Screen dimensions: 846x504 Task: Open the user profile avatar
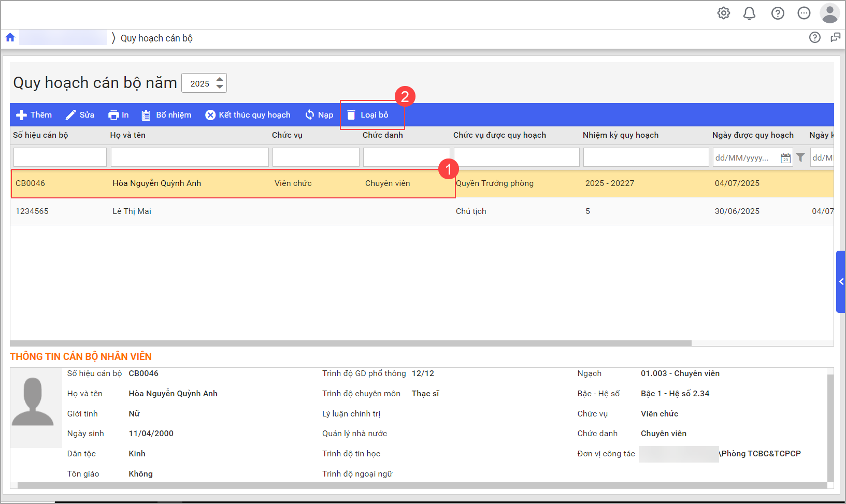829,13
